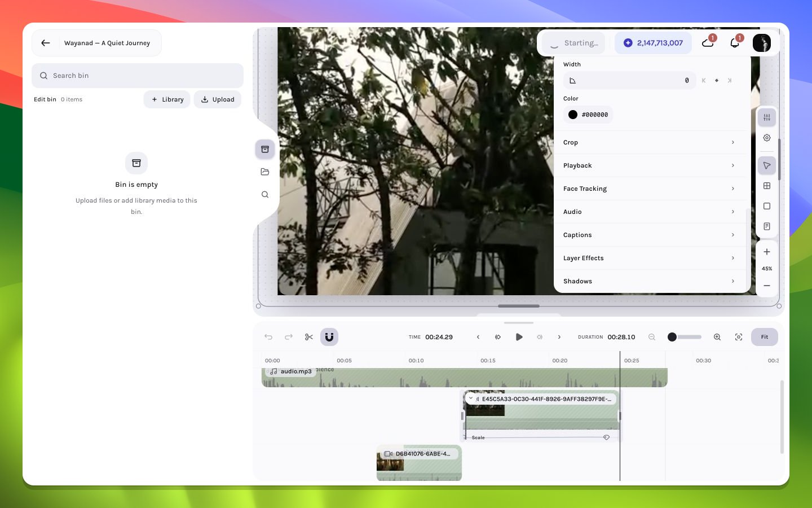Open the Captions section
812x508 pixels.
pos(650,235)
